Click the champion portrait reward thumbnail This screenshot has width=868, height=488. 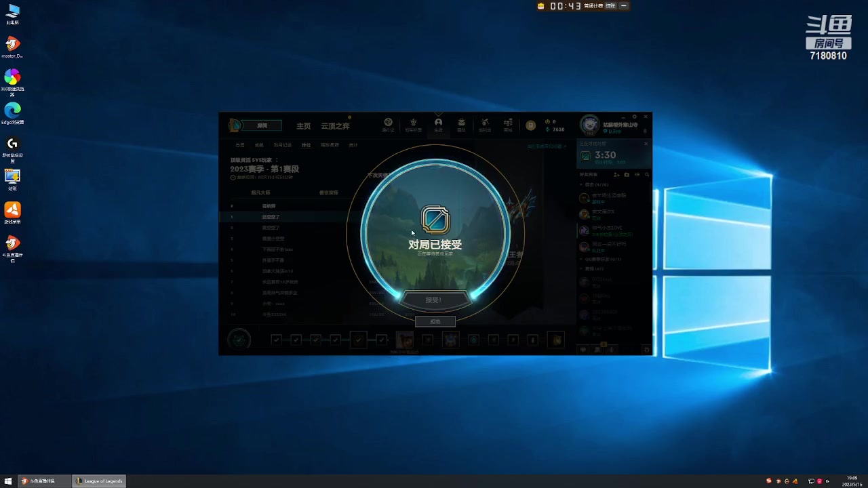tap(405, 340)
